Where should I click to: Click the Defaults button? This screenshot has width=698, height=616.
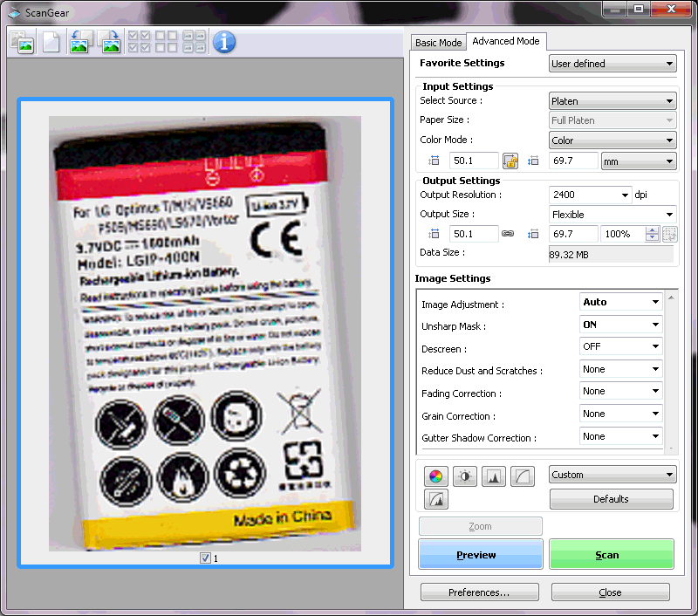(x=612, y=499)
